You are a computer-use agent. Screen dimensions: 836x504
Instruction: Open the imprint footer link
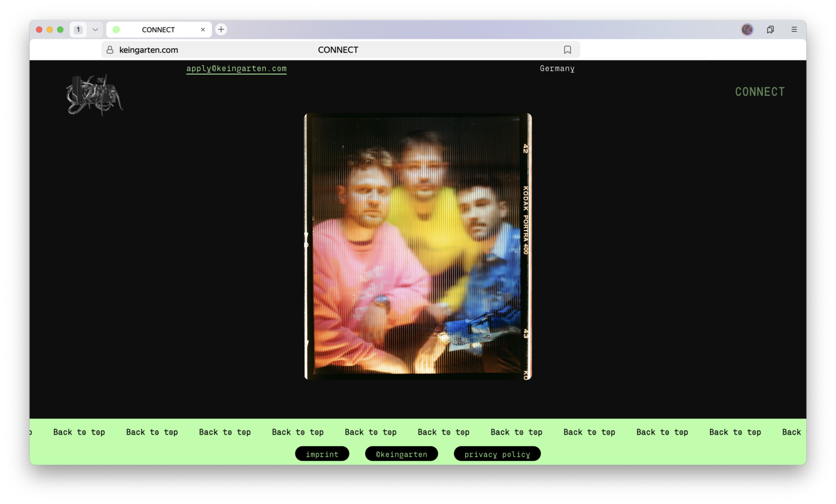(x=322, y=454)
